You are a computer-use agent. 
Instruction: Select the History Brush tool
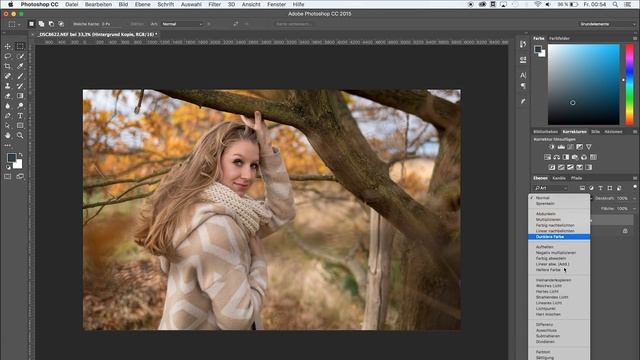click(x=20, y=86)
